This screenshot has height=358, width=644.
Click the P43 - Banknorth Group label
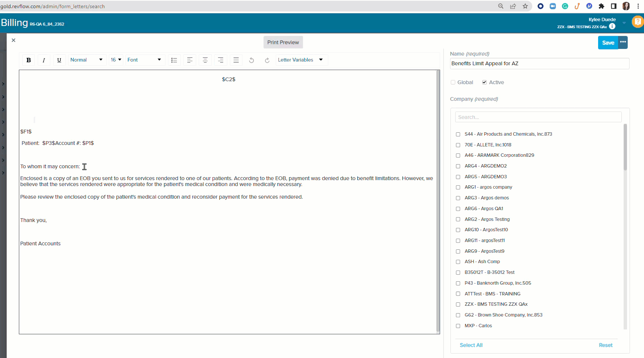[498, 283]
